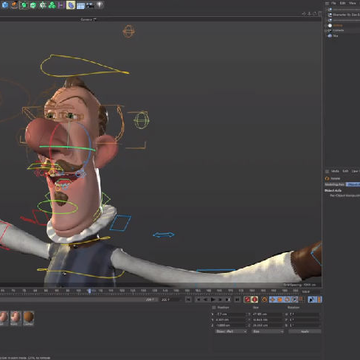Switch to the highlighted Object Axis tab
The image size is (360, 360).
click(x=353, y=184)
